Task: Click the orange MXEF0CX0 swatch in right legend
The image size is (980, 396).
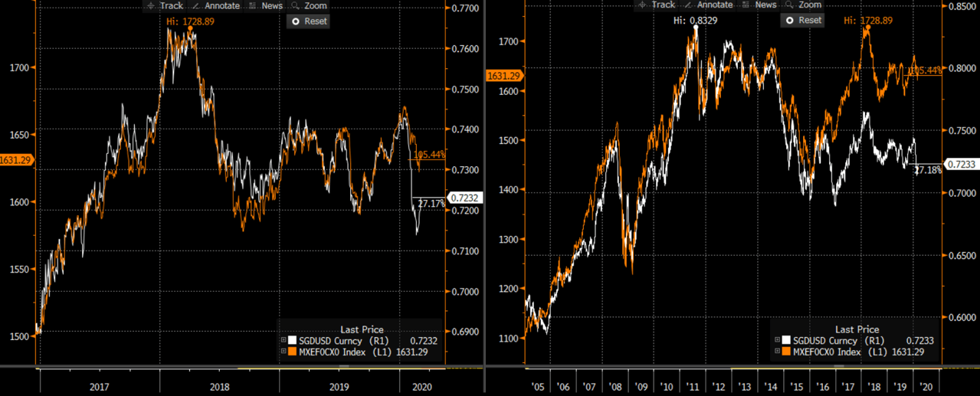Action: tap(785, 352)
